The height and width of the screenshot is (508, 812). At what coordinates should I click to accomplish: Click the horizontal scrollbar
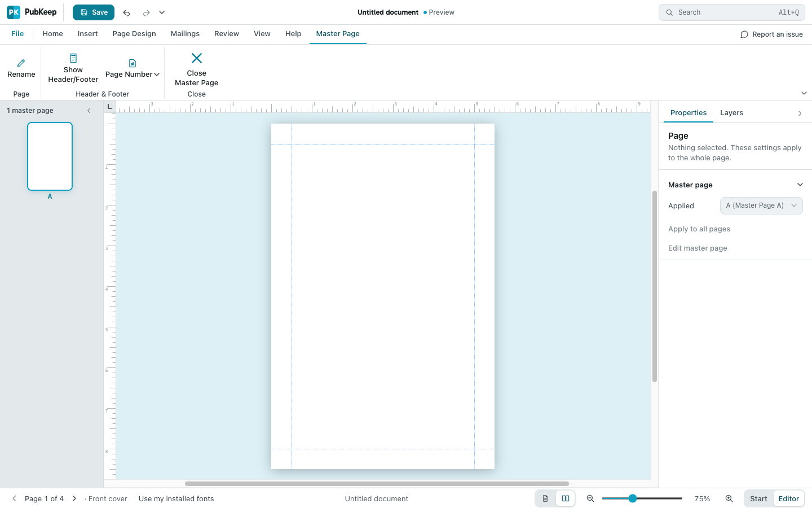tap(377, 484)
